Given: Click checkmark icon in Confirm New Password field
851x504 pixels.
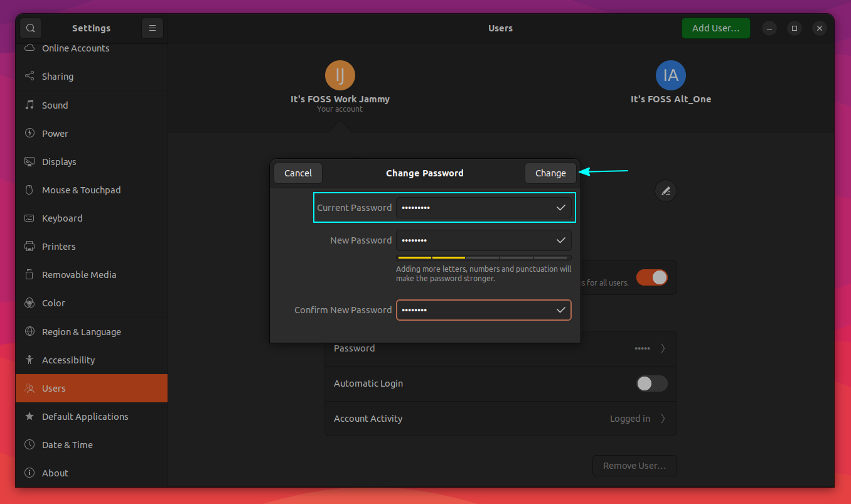Looking at the screenshot, I should click(x=561, y=310).
